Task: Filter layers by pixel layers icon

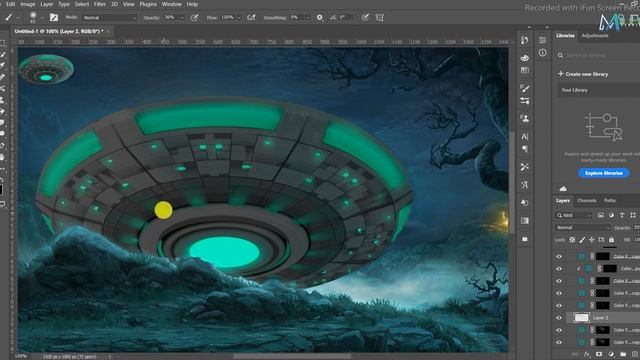Action: click(x=601, y=215)
